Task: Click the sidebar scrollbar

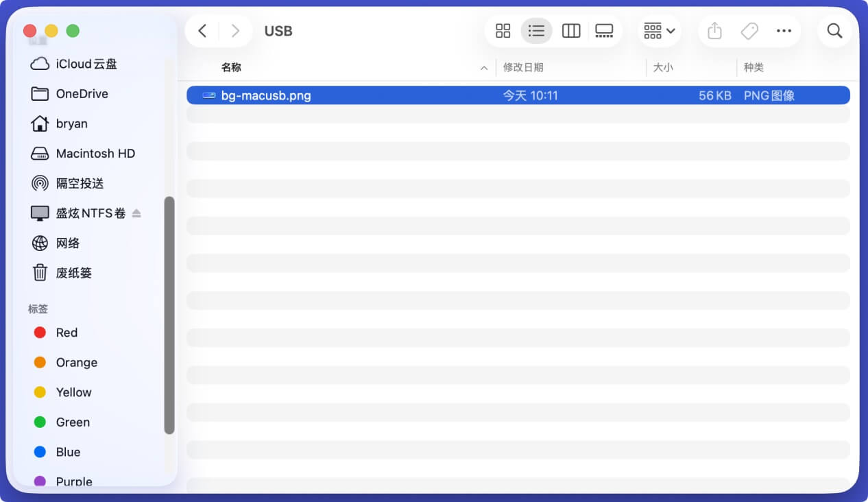Action: tap(169, 315)
